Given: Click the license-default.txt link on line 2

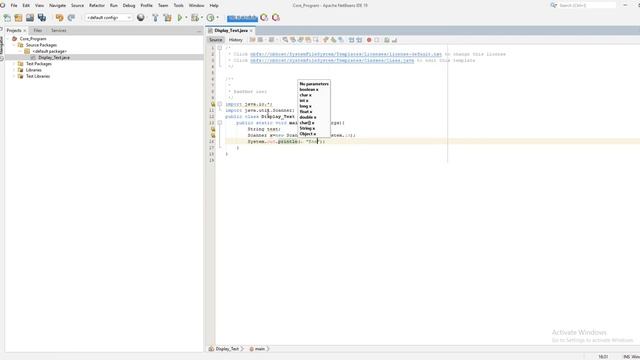Looking at the screenshot, I should tap(346, 54).
